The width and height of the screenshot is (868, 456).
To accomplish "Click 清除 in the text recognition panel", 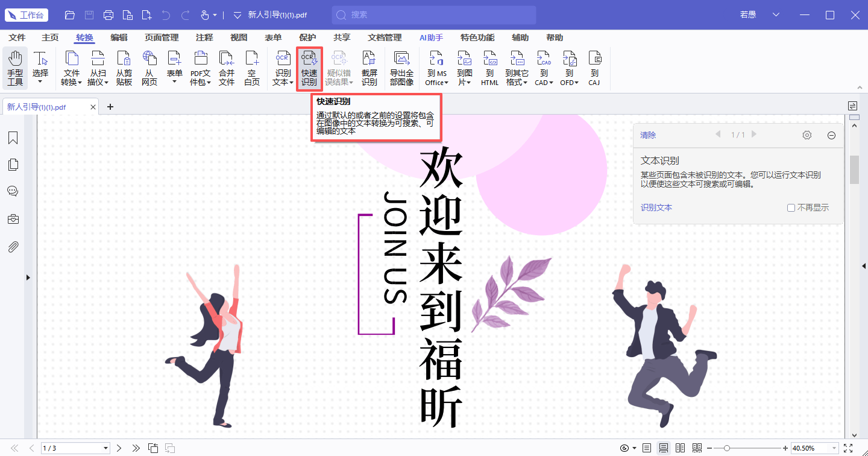I will (648, 135).
